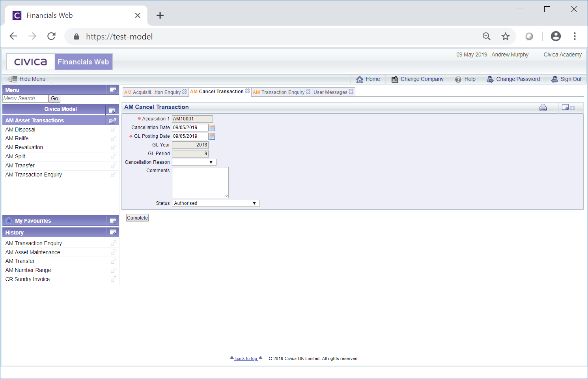588x379 pixels.
Task: Click the AM Asset Transactions header icon
Action: point(113,120)
